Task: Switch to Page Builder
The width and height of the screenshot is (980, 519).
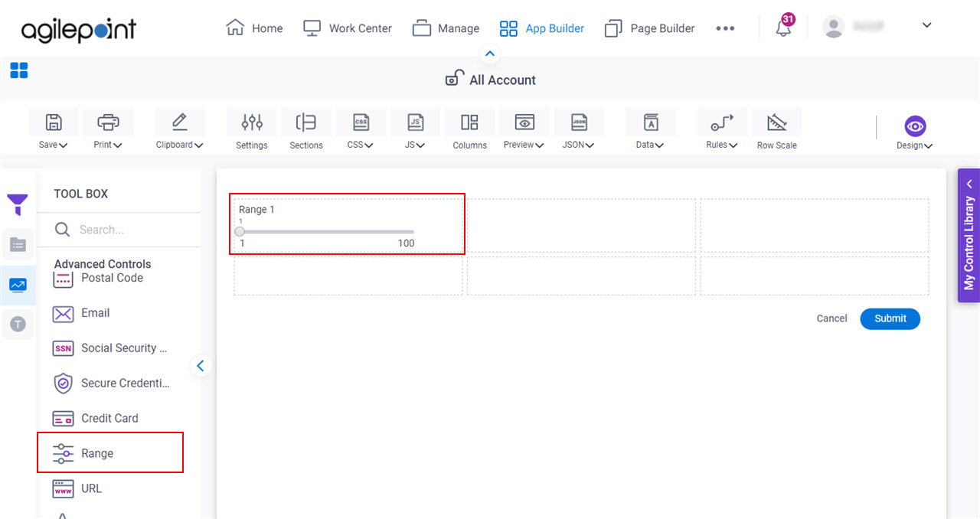Action: pyautogui.click(x=650, y=28)
